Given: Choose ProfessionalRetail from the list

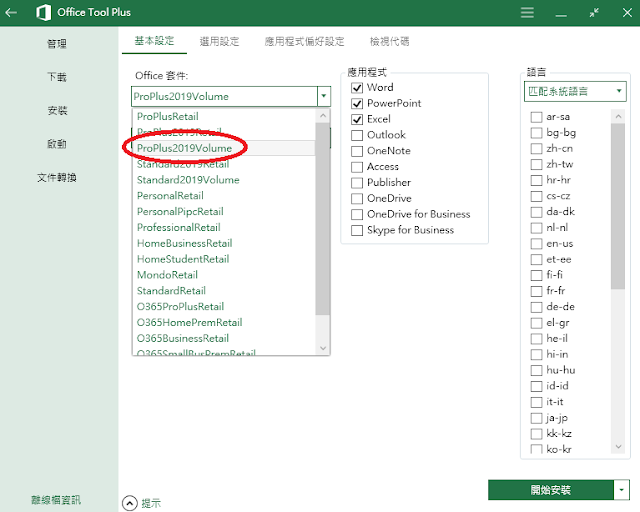Looking at the screenshot, I should point(224,227).
